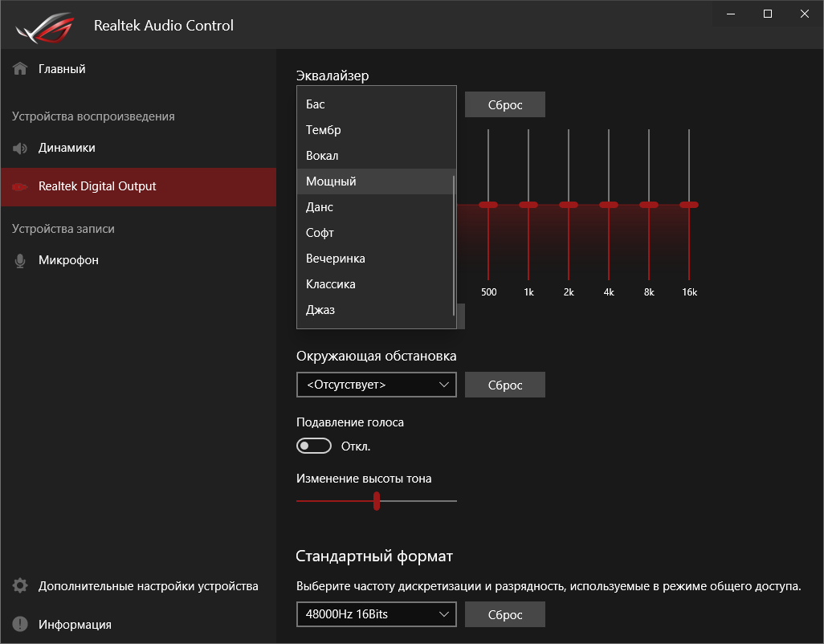Viewport: 824px width, 644px height.
Task: Click the Стандартный формат heading
Action: tap(374, 556)
